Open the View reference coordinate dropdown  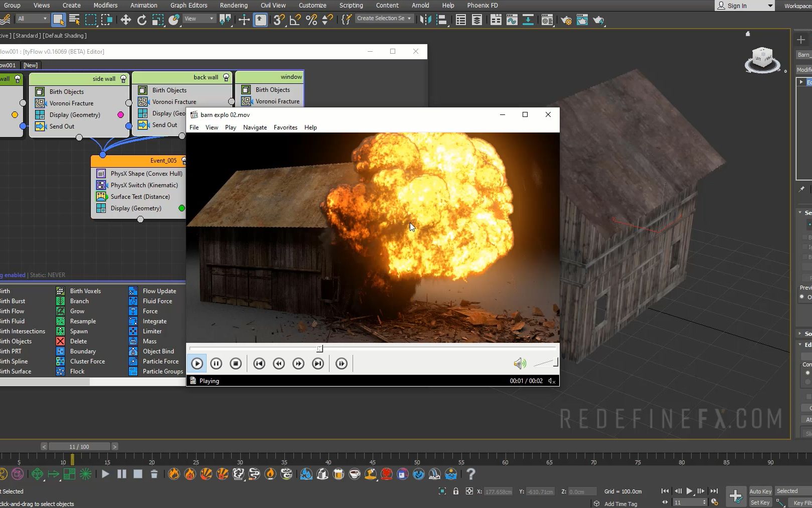pyautogui.click(x=199, y=19)
